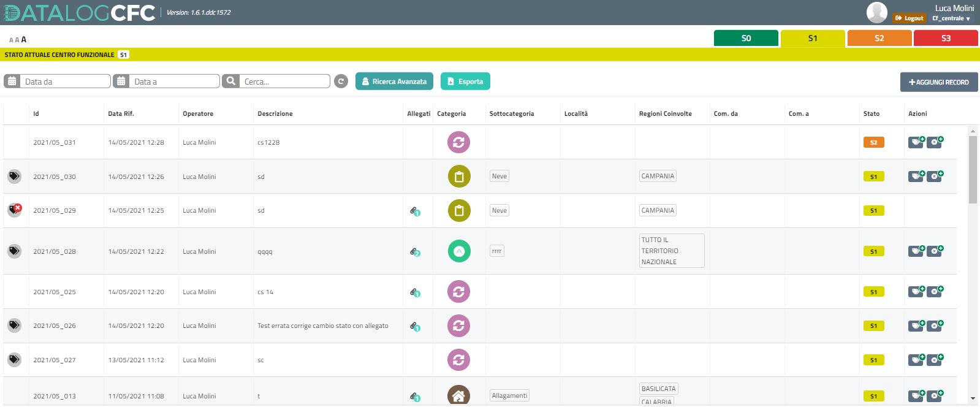Click the AGGIUNGI RECORD button
Screen dimensions: 980x407
pos(939,82)
